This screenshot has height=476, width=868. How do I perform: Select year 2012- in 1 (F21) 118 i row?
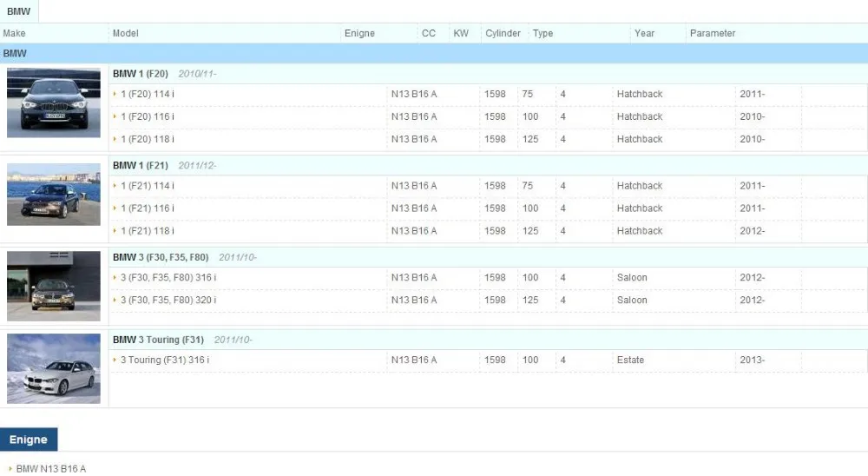(x=753, y=230)
